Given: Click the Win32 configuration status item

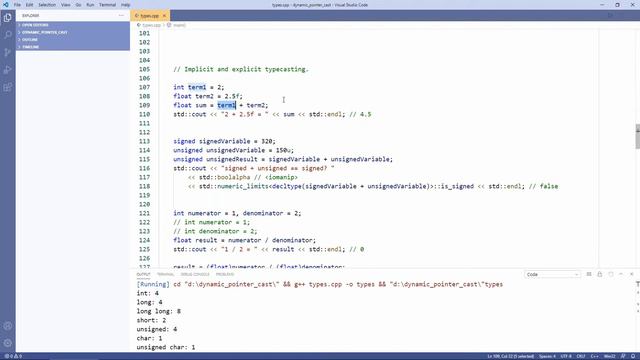Looking at the screenshot, I should (609, 356).
